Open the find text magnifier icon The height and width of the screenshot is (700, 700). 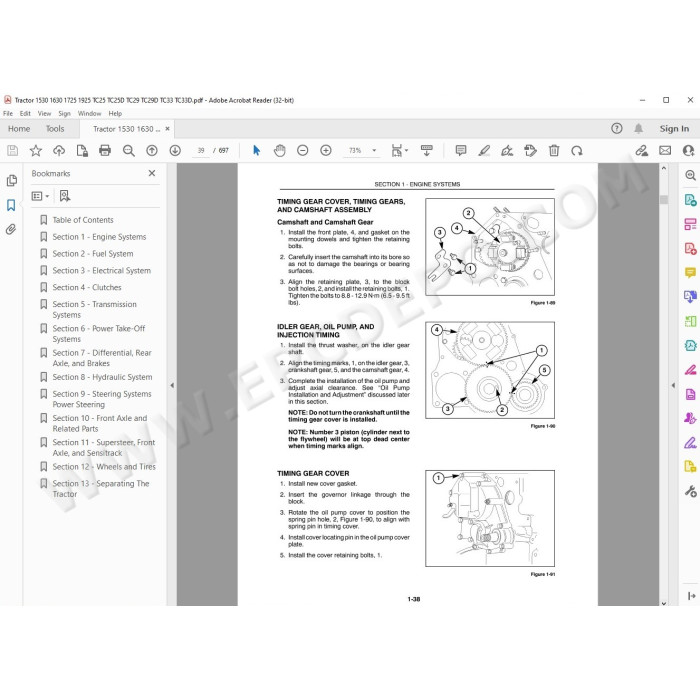129,151
